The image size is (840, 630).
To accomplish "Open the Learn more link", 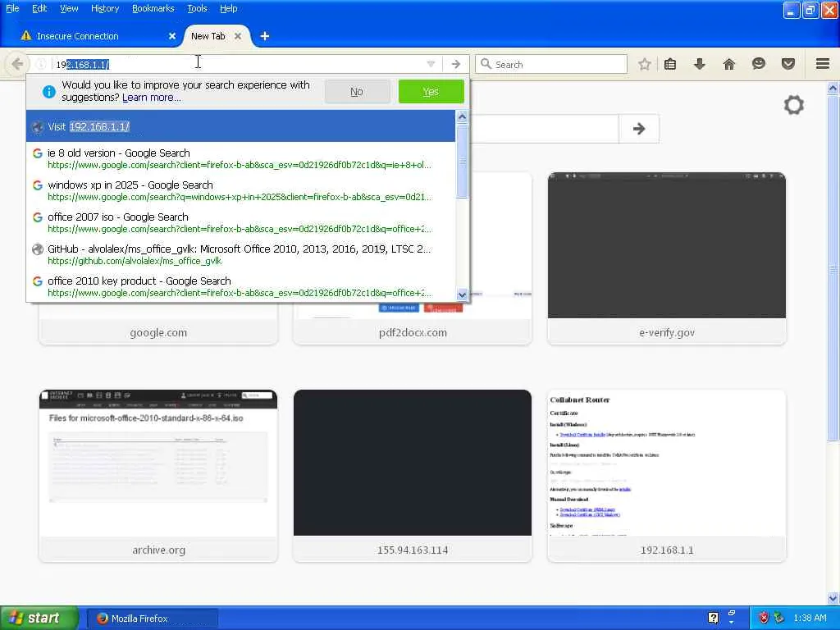I will click(152, 98).
